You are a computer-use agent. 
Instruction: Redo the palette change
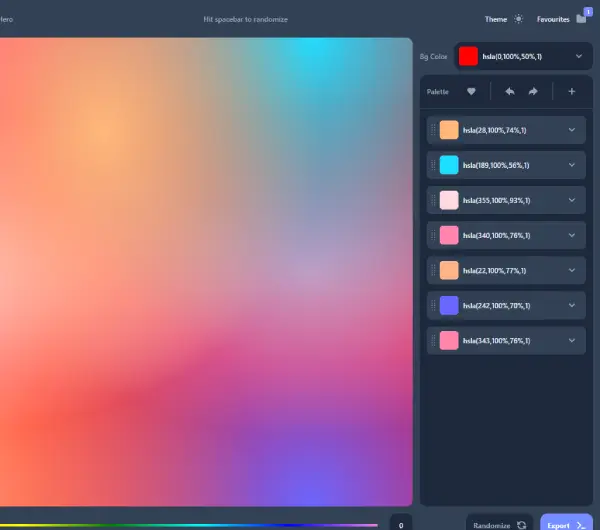533,92
